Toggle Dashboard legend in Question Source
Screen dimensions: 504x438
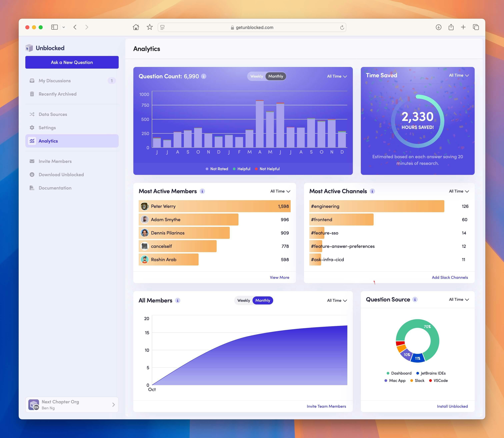(x=399, y=373)
